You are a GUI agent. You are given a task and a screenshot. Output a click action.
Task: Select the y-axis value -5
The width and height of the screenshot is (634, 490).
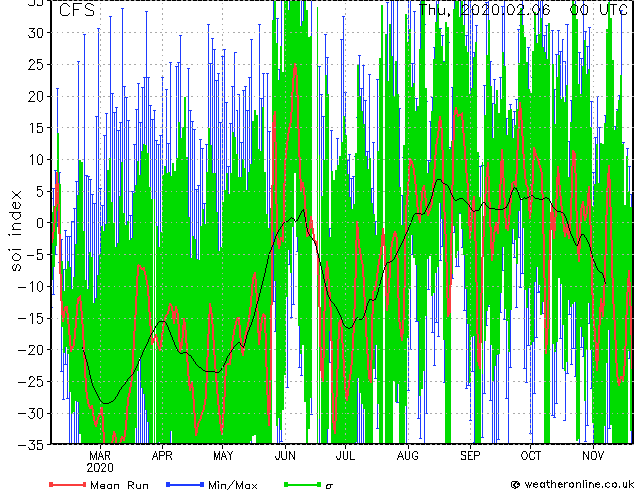[34, 255]
